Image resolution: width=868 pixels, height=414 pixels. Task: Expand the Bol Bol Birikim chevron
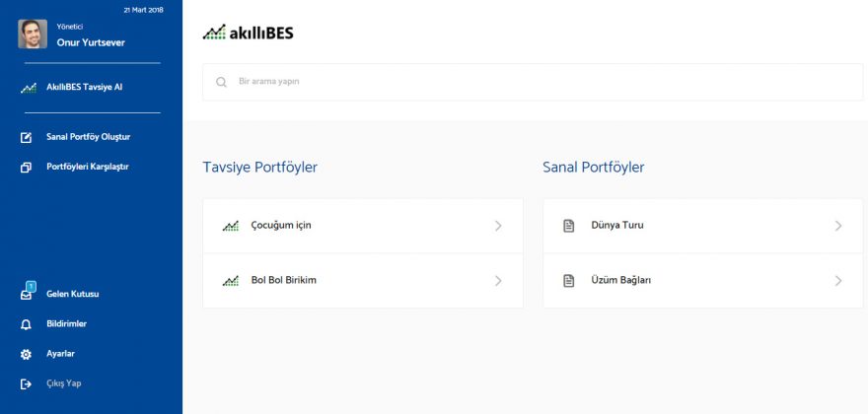pos(498,281)
